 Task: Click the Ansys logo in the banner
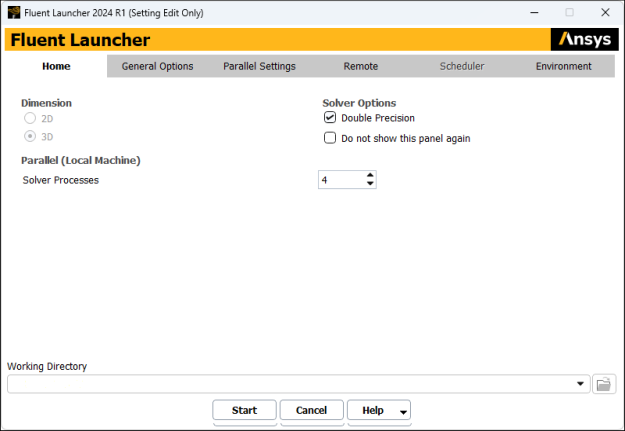point(584,39)
